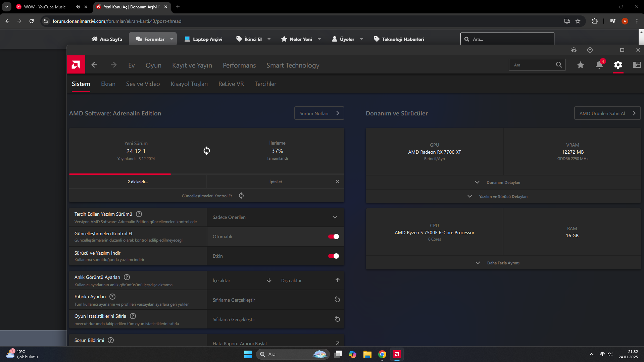Open AMD notifications bell
Screen dimensions: 644x362
coord(599,65)
